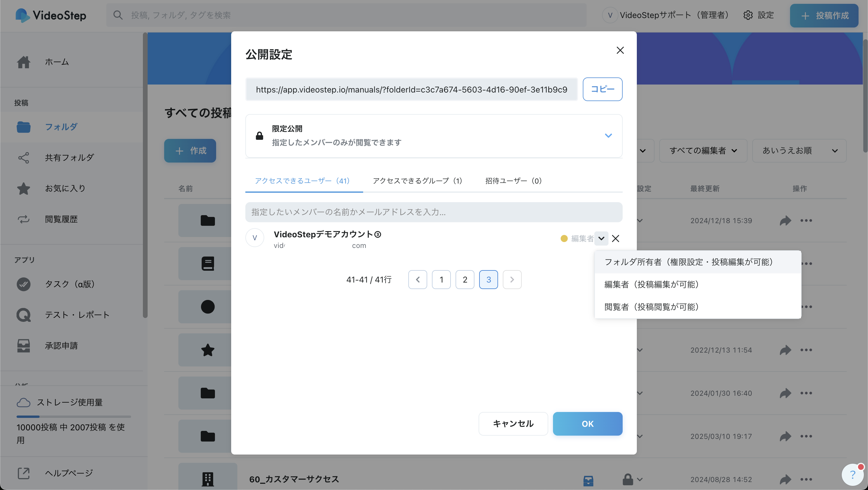Image resolution: width=868 pixels, height=490 pixels.
Task: Open the あいうえお順 sort dropdown
Action: click(799, 151)
